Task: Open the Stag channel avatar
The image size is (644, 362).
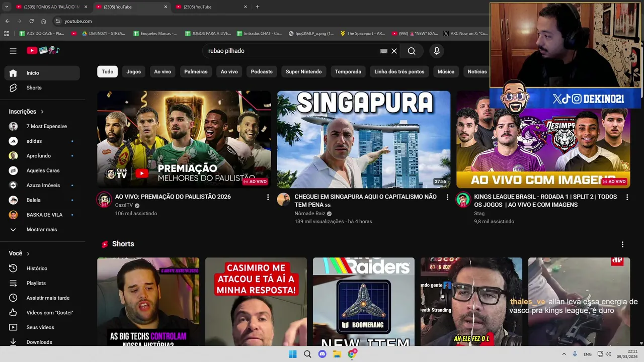Action: point(463,200)
